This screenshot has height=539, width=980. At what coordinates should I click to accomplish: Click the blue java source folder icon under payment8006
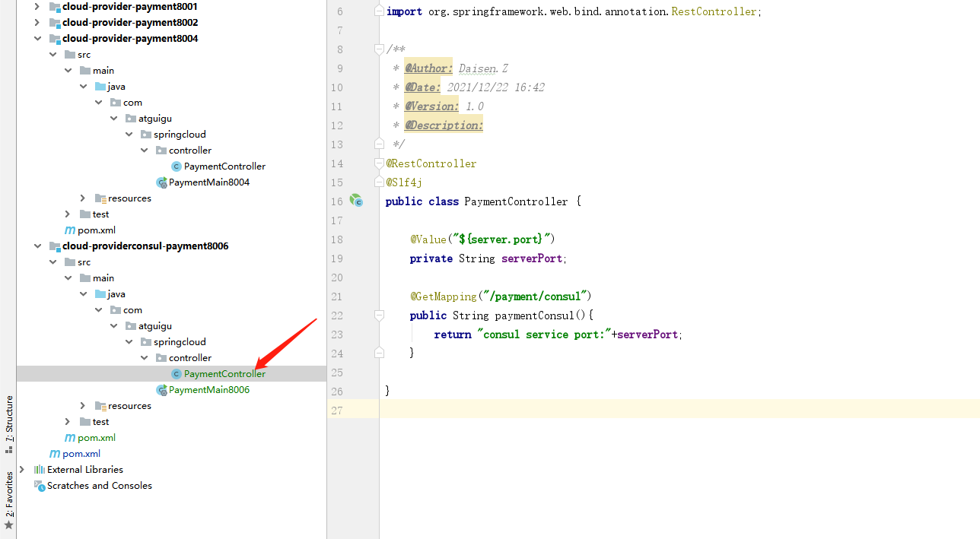[100, 294]
